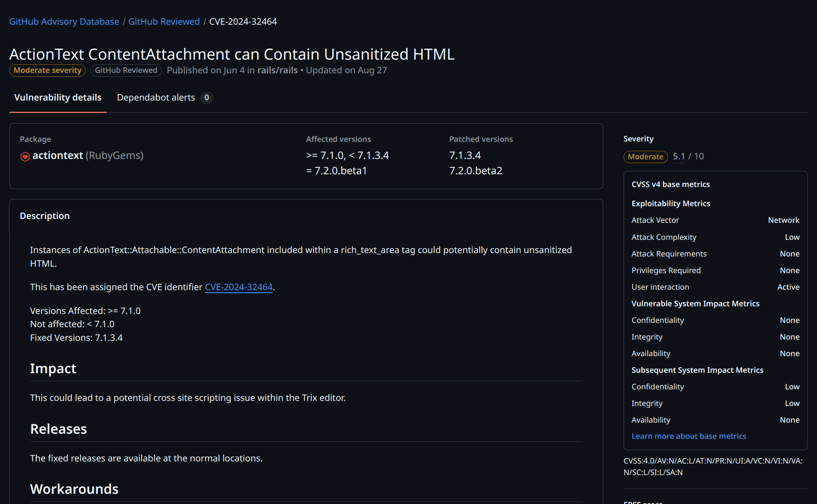Click the CVE-2024-32464 breadcrumb text
Viewport: 817px width, 504px height.
tap(243, 21)
